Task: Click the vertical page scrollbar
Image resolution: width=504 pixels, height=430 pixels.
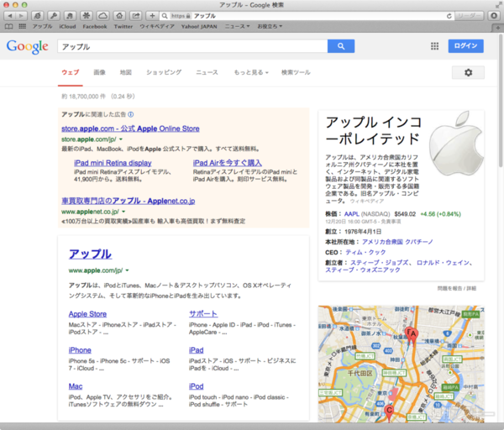Action: tap(501, 100)
